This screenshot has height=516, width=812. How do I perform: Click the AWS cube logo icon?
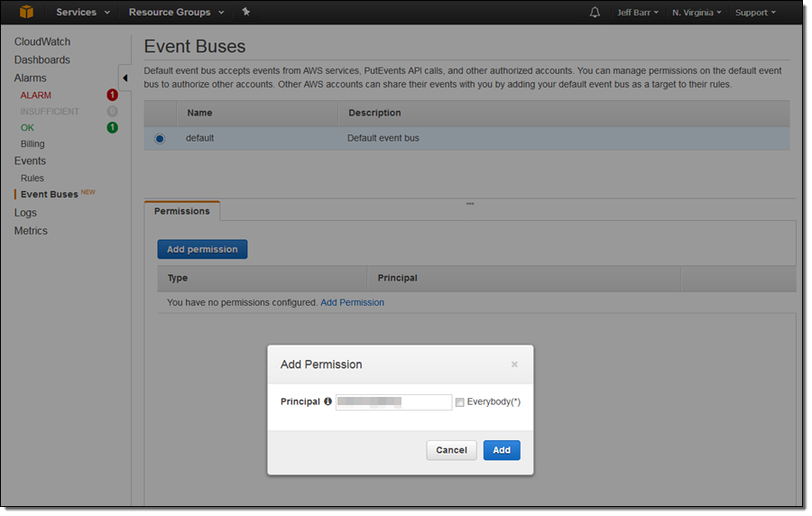coord(26,12)
